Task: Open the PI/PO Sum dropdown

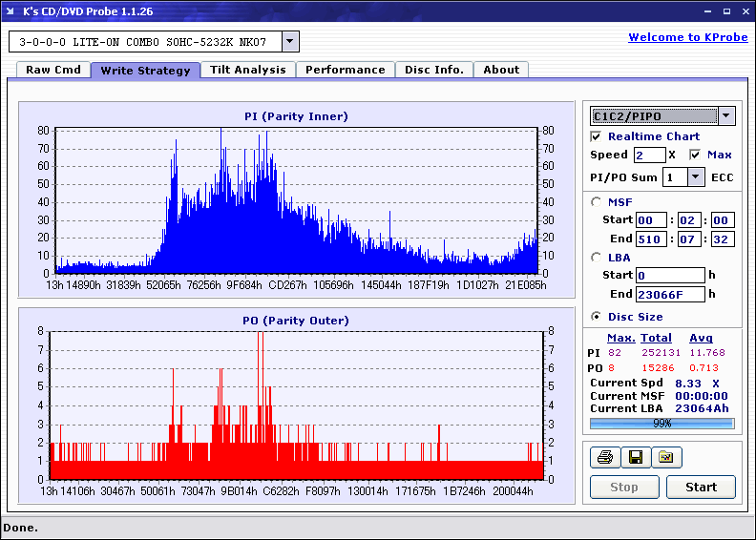Action: 695,177
